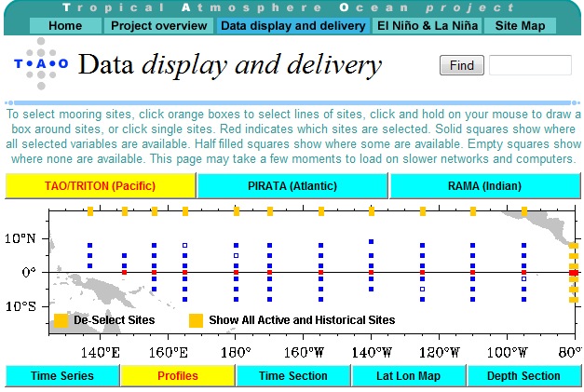Select the blue site at 5°N 147°E
The image size is (584, 392).
coord(125,256)
